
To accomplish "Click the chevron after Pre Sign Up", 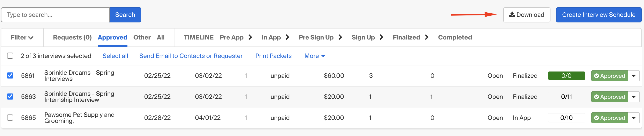I will coord(340,37).
